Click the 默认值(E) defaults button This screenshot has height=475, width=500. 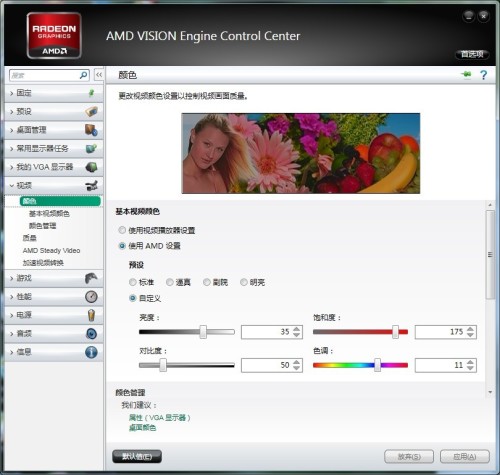(x=137, y=456)
